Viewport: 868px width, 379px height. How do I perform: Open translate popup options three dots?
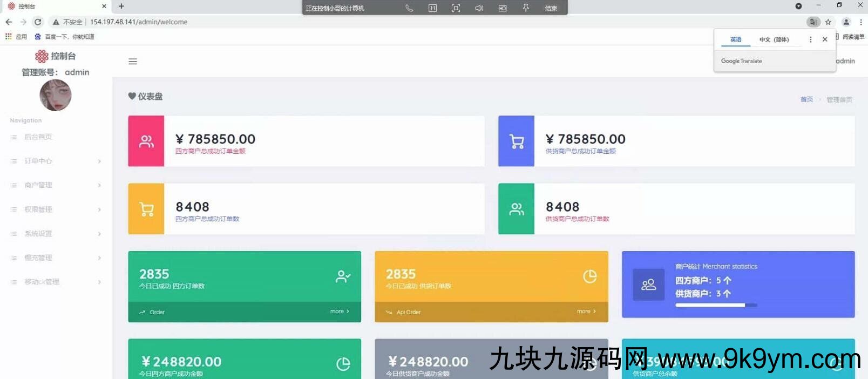click(x=810, y=39)
